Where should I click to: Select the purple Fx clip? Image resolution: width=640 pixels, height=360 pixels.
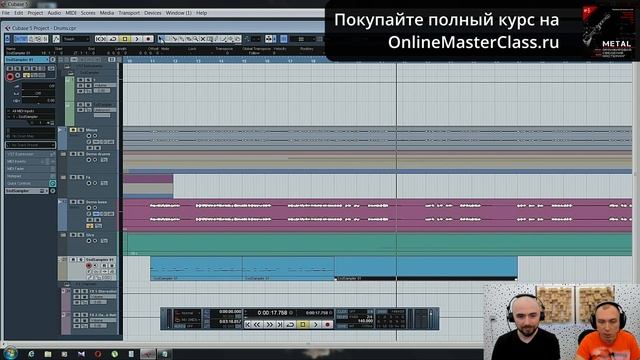(x=148, y=178)
